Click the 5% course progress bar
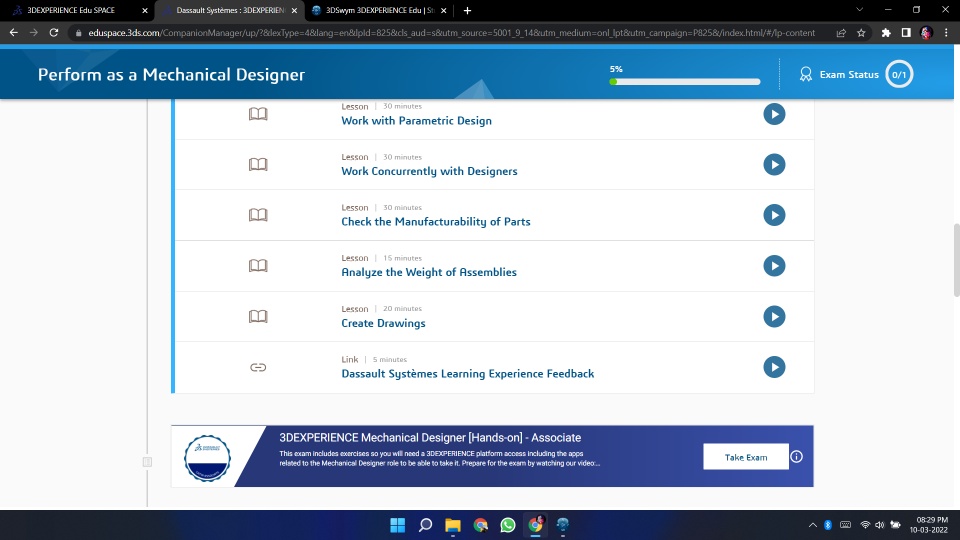960x540 pixels. click(684, 81)
